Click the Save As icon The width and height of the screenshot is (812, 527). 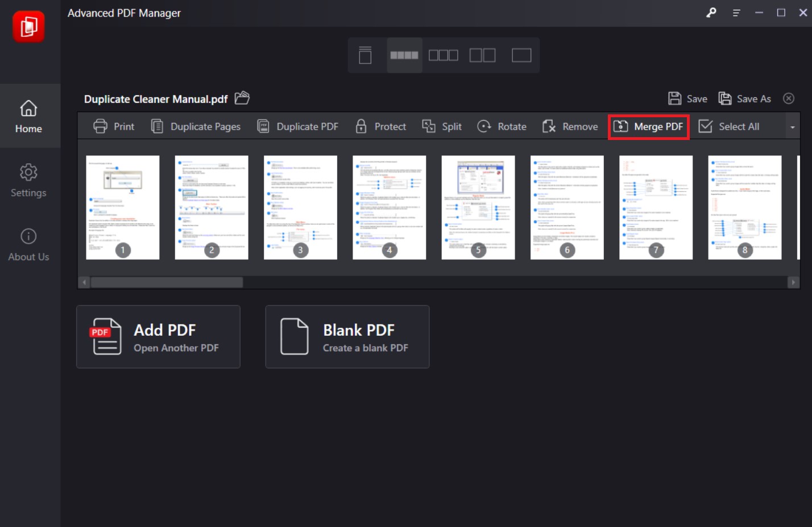click(x=745, y=98)
